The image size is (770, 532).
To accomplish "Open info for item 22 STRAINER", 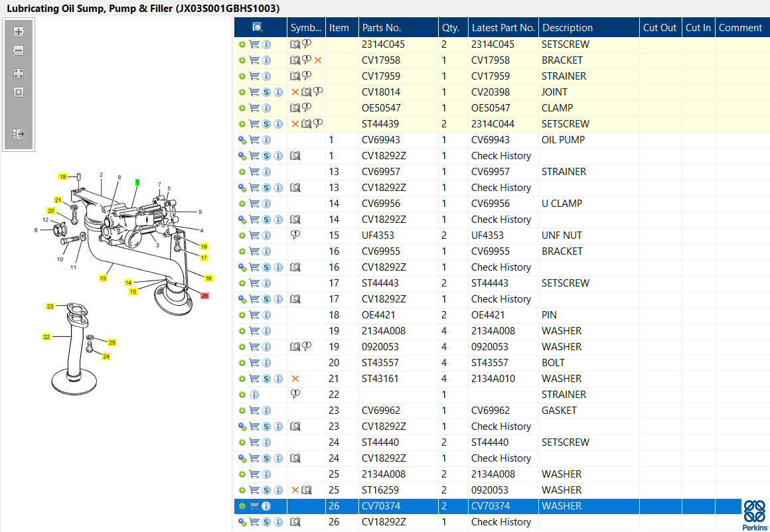I will pos(254,395).
